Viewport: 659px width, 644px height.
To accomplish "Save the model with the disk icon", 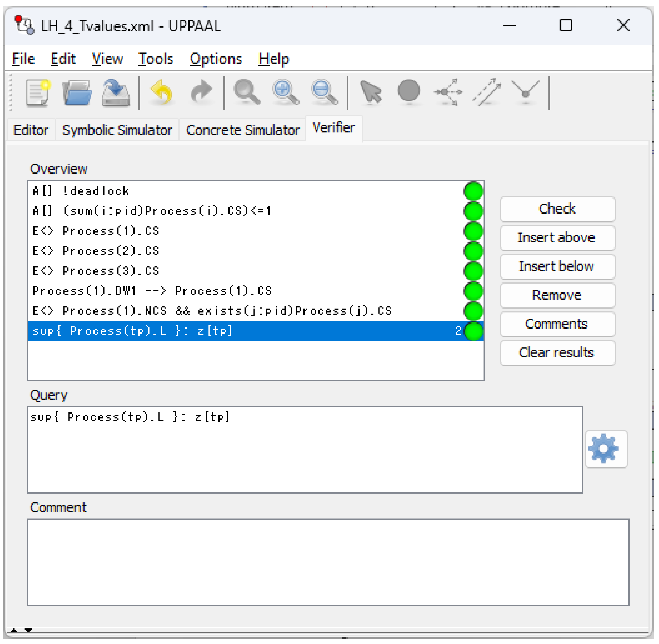I will coord(116,92).
